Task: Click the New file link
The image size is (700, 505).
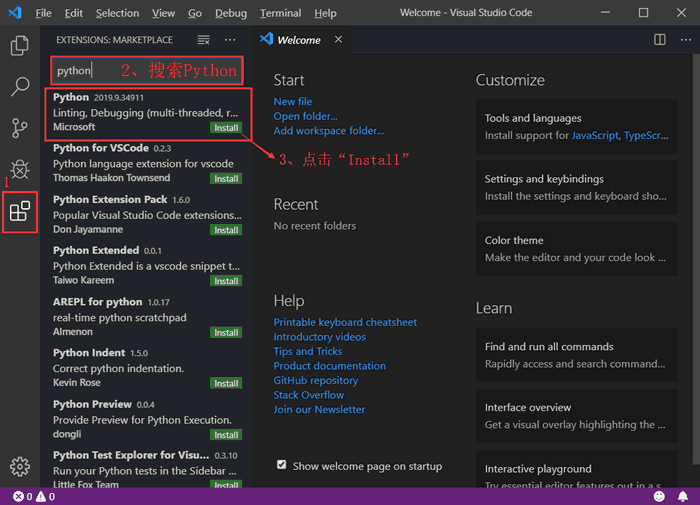Action: [x=293, y=102]
